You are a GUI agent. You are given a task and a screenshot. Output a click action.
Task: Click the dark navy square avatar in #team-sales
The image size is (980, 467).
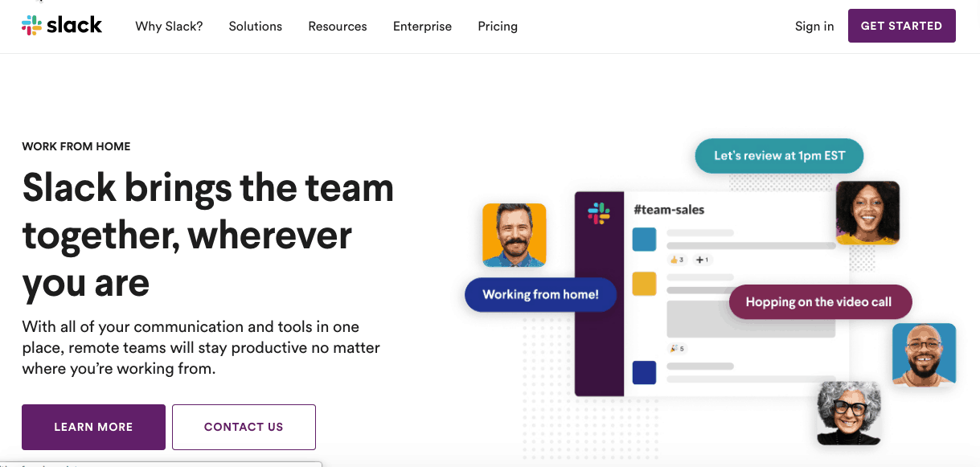point(644,373)
